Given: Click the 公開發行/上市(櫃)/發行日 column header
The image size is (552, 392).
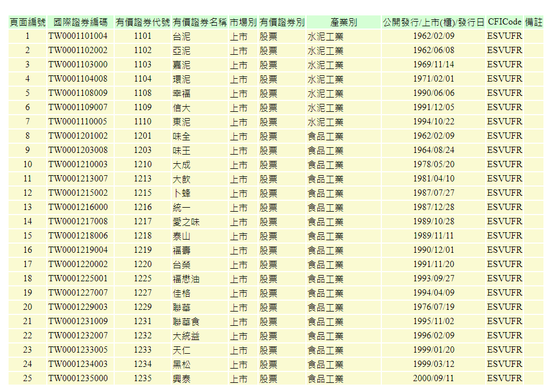Looking at the screenshot, I should (433, 22).
